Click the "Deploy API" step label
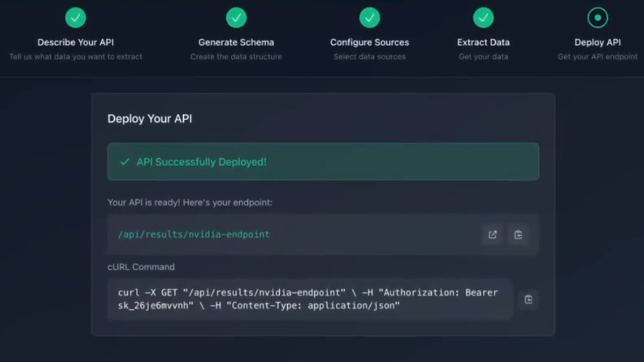Viewport: 644px width, 362px height. [x=597, y=42]
